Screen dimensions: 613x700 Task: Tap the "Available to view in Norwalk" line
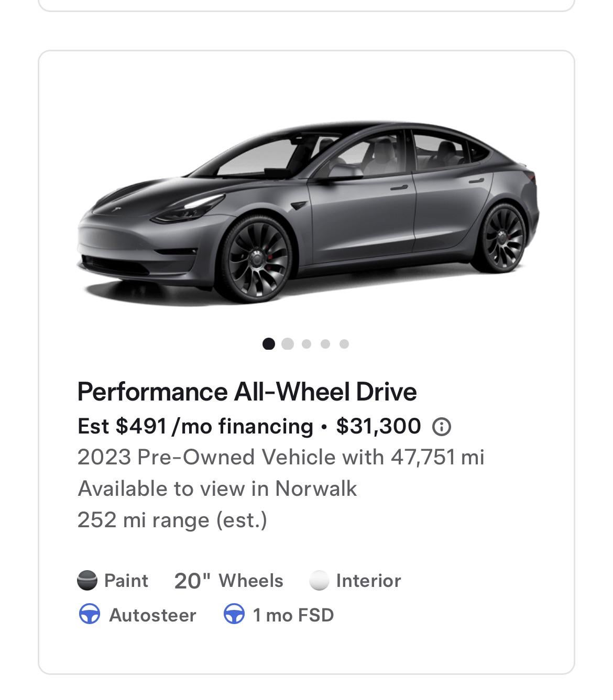(x=217, y=488)
